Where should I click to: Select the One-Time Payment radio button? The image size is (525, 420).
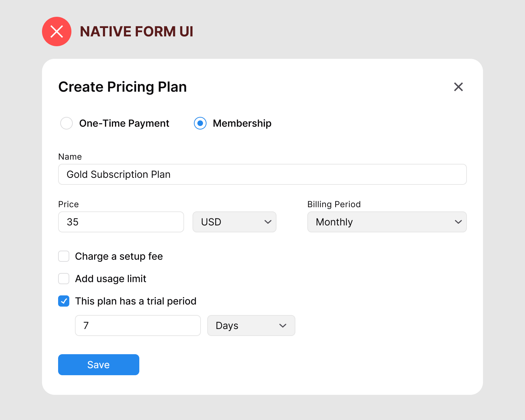(66, 123)
